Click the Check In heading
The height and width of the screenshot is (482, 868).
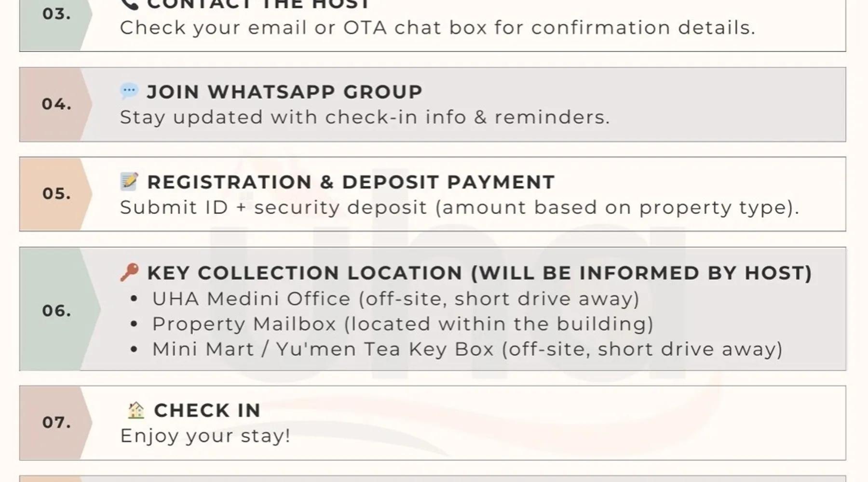point(207,411)
